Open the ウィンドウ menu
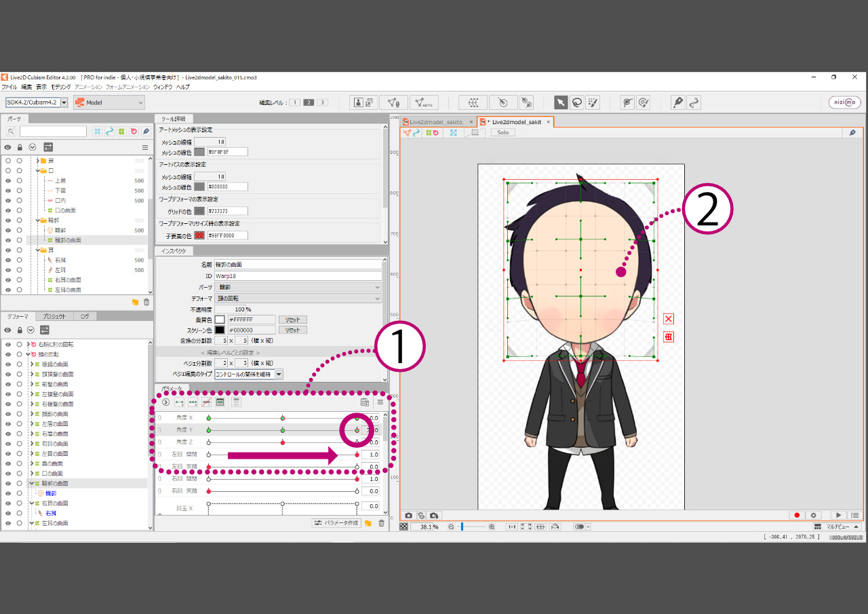The width and height of the screenshot is (868, 614). coord(163,88)
